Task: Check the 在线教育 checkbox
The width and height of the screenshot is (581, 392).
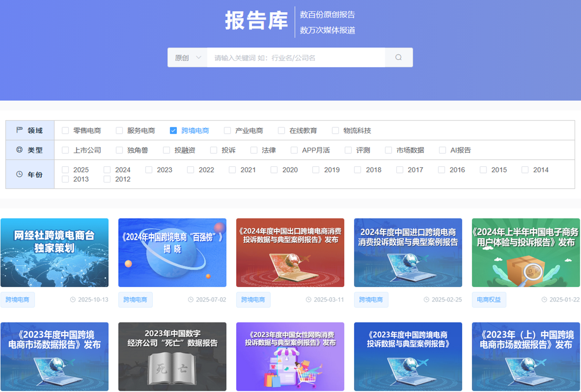Action: point(281,130)
